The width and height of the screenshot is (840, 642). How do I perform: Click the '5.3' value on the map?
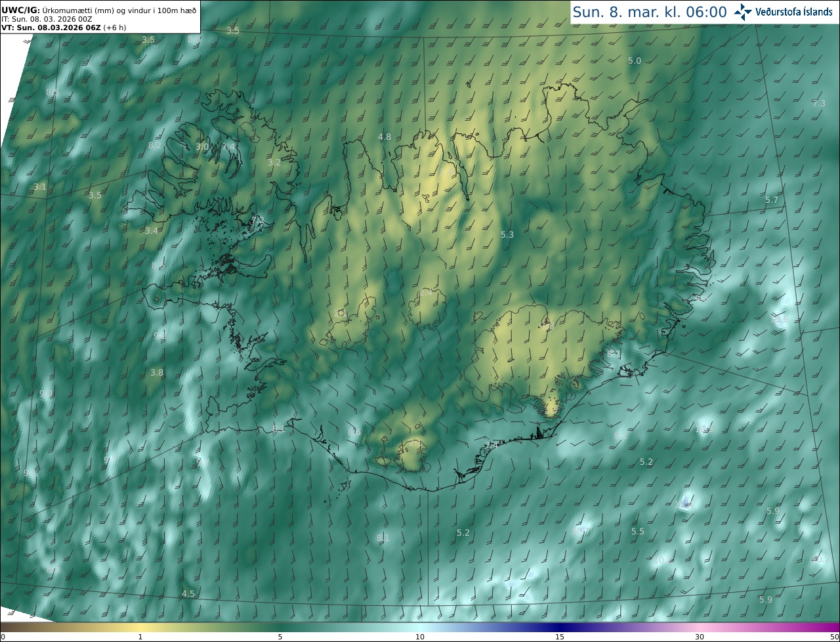pos(507,234)
